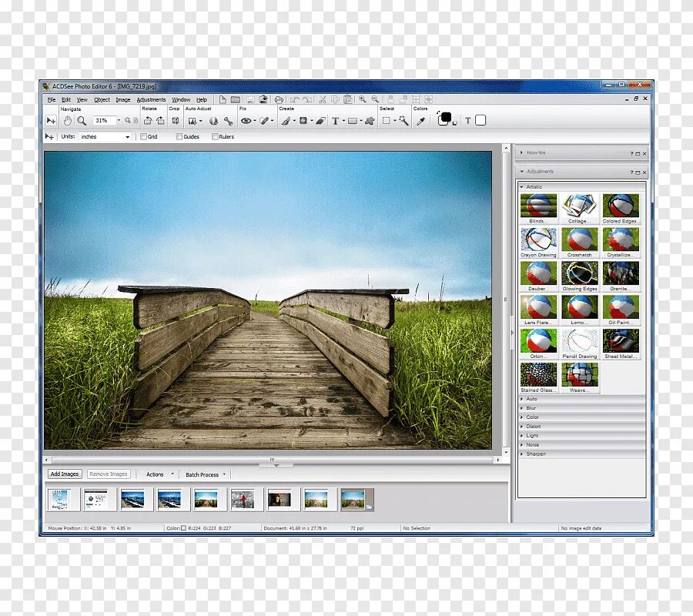The image size is (693, 616).
Task: Apply the Oil Paint effect
Action: [621, 310]
